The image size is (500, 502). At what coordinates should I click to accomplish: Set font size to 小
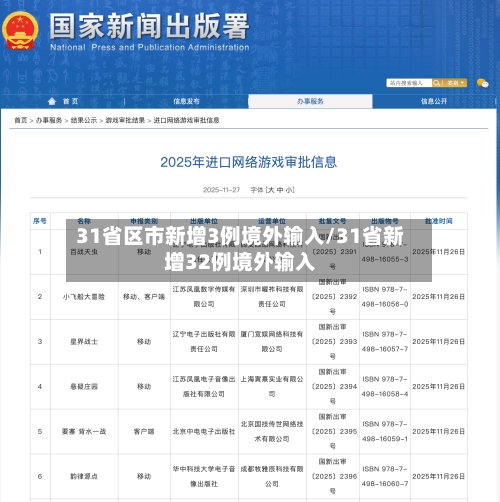(x=289, y=190)
